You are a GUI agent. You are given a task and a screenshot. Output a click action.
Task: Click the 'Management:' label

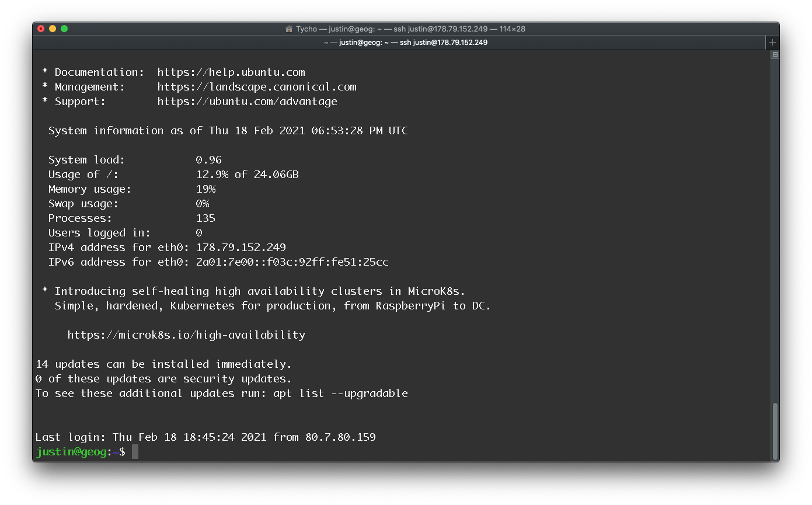pos(90,87)
